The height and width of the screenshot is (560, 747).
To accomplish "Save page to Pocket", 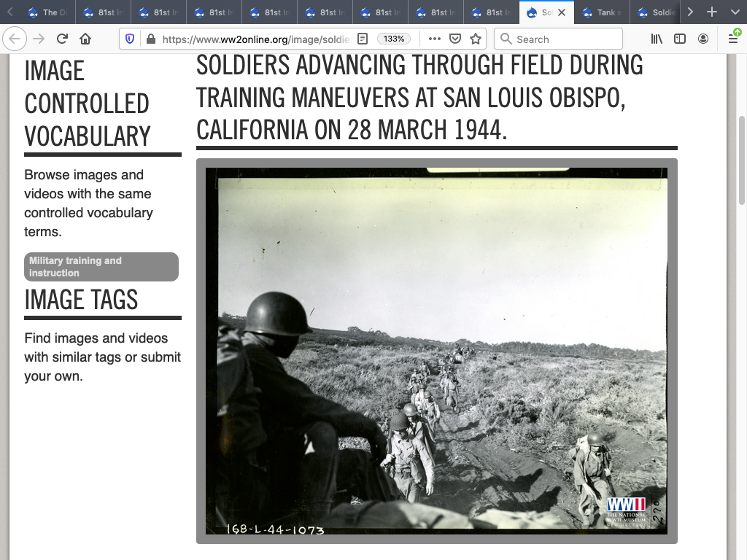I will [454, 39].
